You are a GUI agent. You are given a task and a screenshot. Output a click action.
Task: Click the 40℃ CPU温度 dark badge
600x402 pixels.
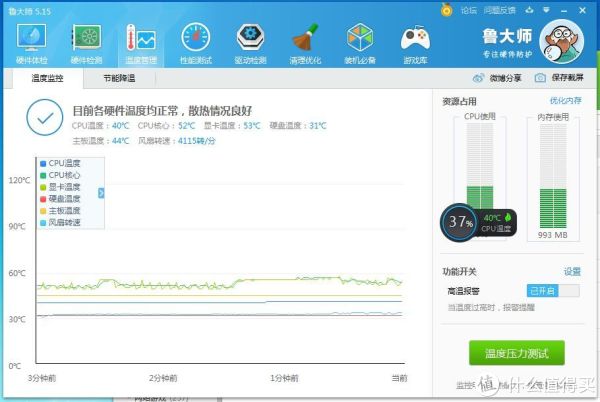point(497,223)
